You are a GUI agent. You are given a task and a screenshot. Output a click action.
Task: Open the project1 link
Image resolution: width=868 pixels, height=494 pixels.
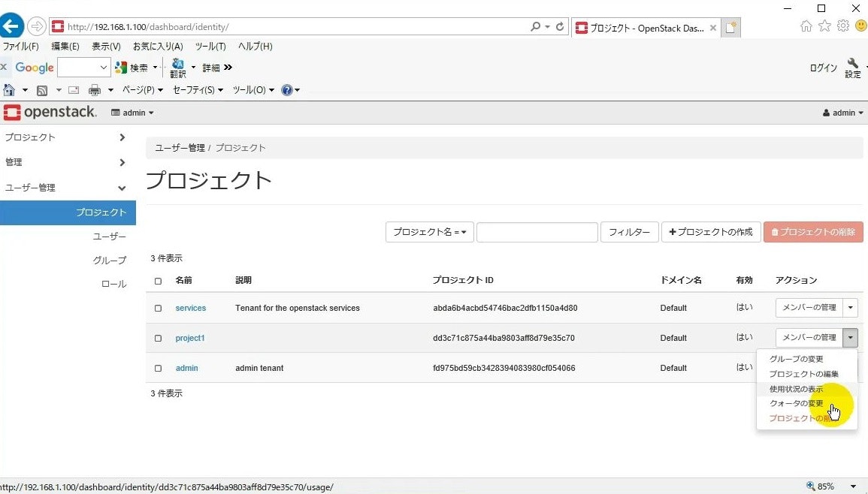190,338
